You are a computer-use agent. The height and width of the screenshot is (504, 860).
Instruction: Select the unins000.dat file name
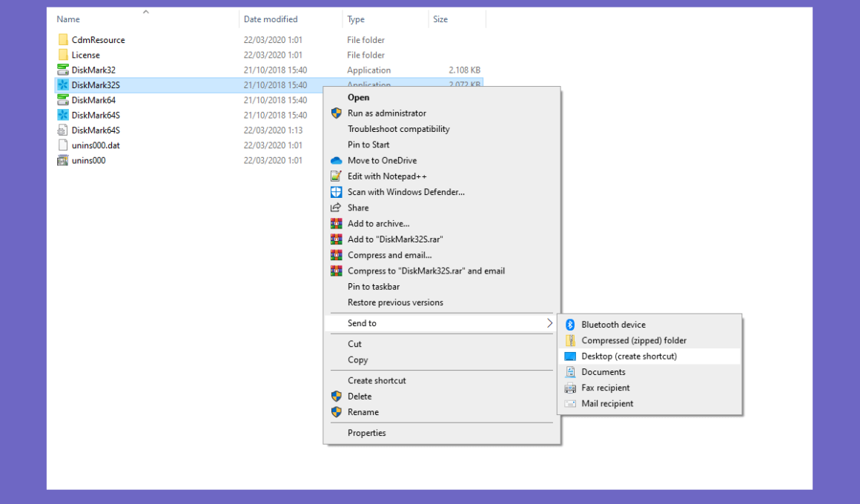pos(96,145)
